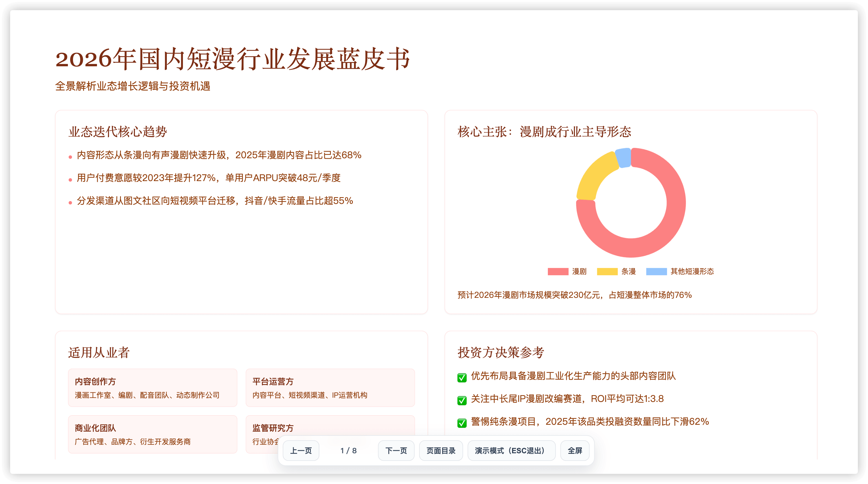Click the blue 其他短漫形态 legend color box
Image resolution: width=868 pixels, height=484 pixels.
pyautogui.click(x=656, y=272)
